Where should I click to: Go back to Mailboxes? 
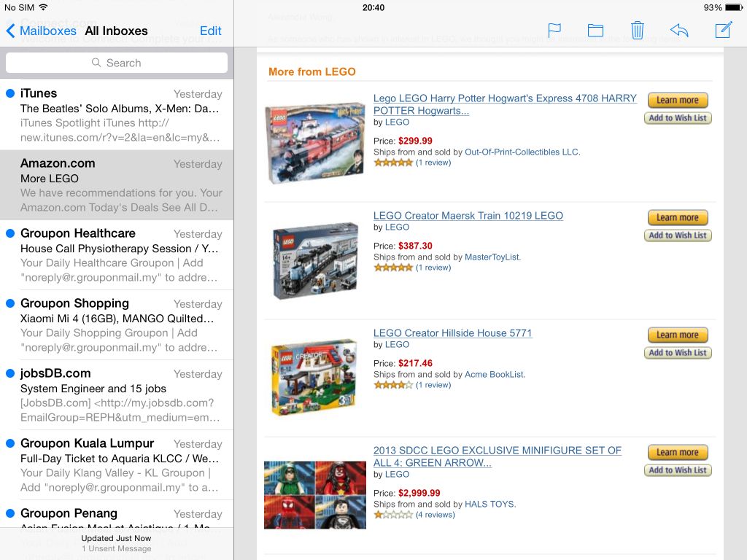pyautogui.click(x=41, y=31)
